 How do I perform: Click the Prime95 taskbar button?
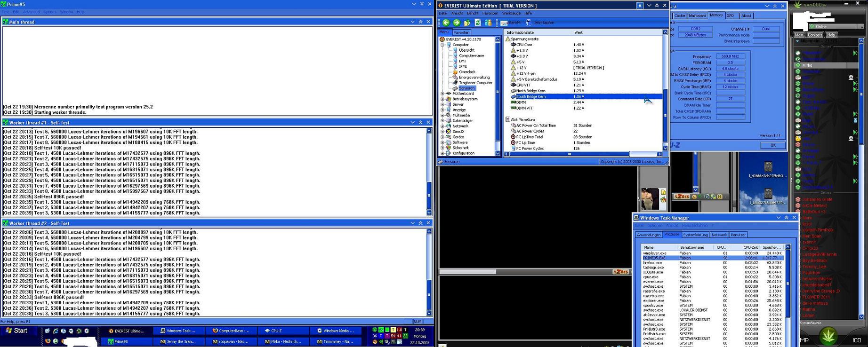[x=128, y=341]
